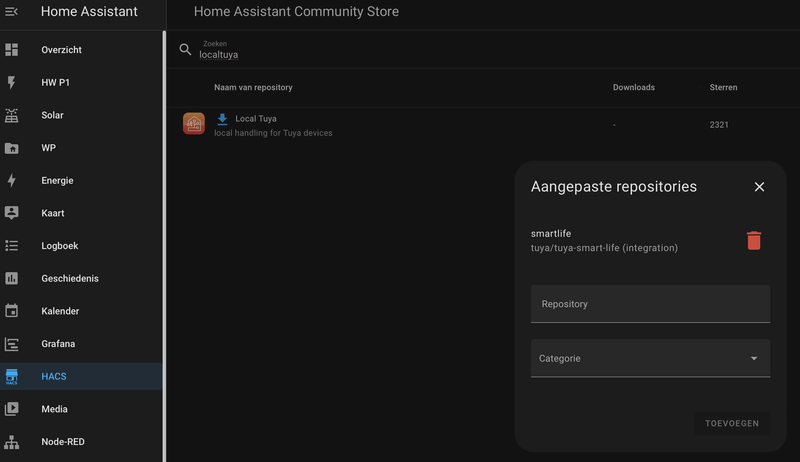The width and height of the screenshot is (800, 462).
Task: Click 'local handling for Tuya devices' description
Action: click(x=273, y=133)
